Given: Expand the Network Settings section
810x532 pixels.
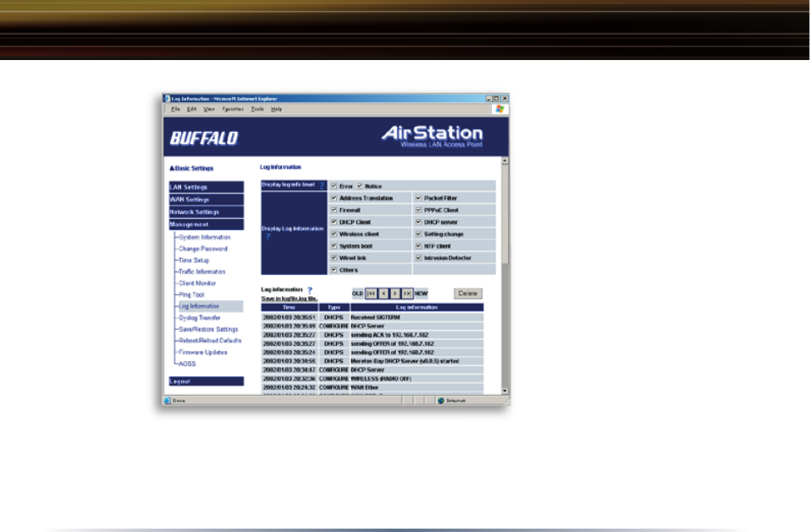Looking at the screenshot, I should [x=207, y=211].
